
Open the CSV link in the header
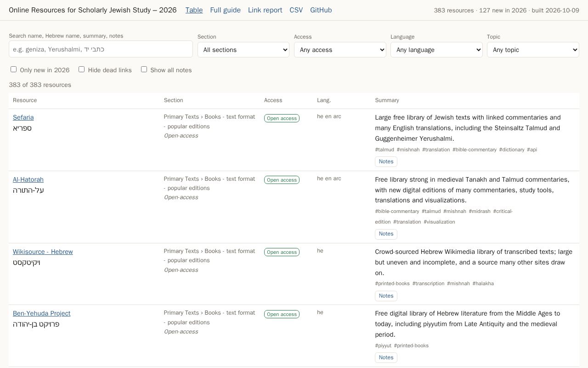pos(296,10)
